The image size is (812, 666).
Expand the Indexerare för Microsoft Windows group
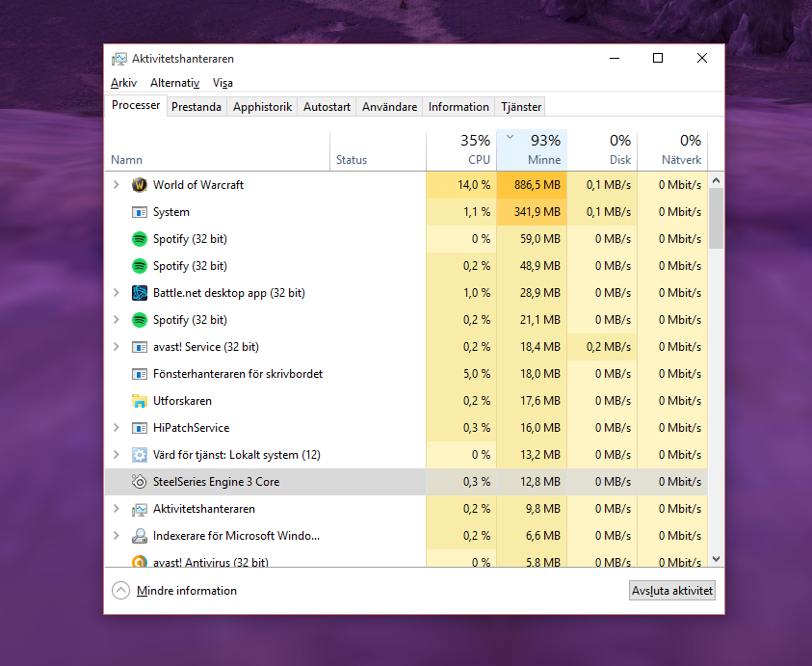coord(117,535)
